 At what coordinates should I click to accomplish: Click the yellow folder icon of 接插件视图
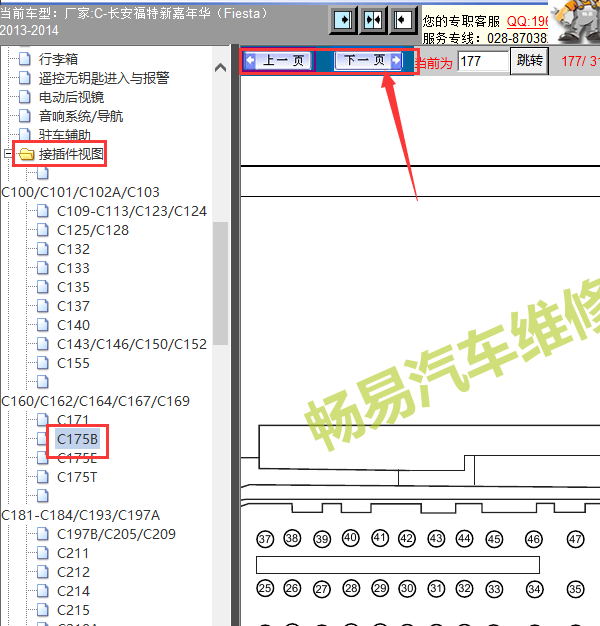[26, 154]
